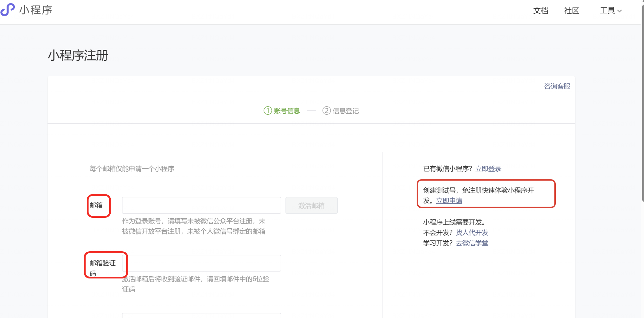
Task: Focus the 邮箱 input field
Action: 202,205
